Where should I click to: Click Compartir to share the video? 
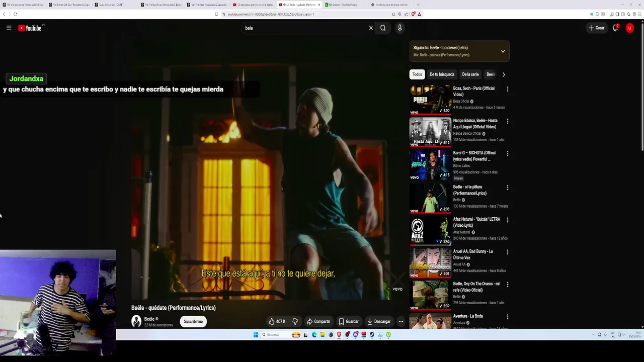coord(318,322)
